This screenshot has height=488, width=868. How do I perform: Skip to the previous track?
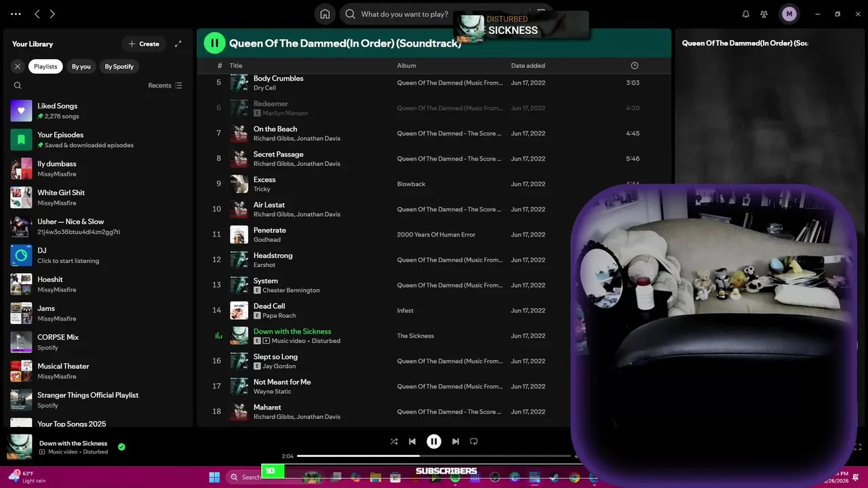(x=412, y=441)
